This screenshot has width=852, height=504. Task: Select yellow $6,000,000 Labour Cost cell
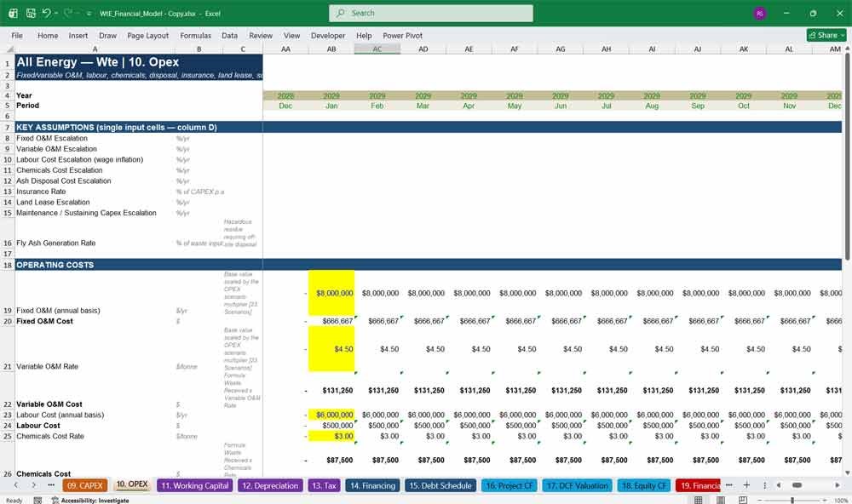pos(331,415)
